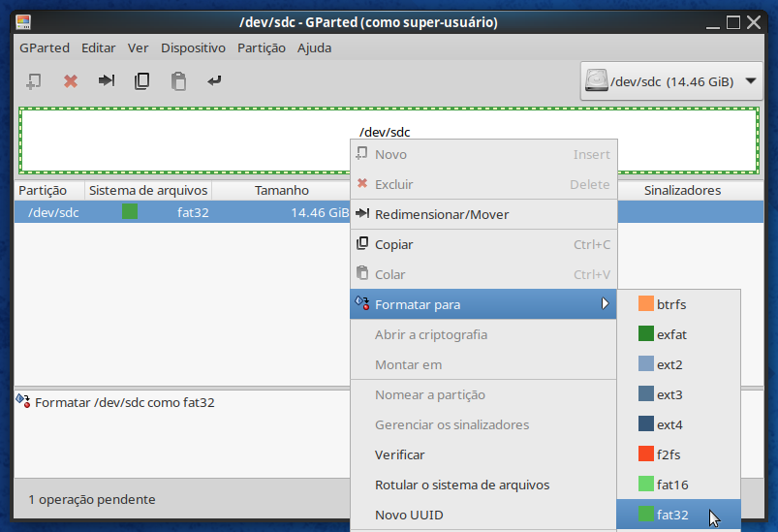Click the Tamanho column header
The height and width of the screenshot is (532, 778).
(x=281, y=191)
